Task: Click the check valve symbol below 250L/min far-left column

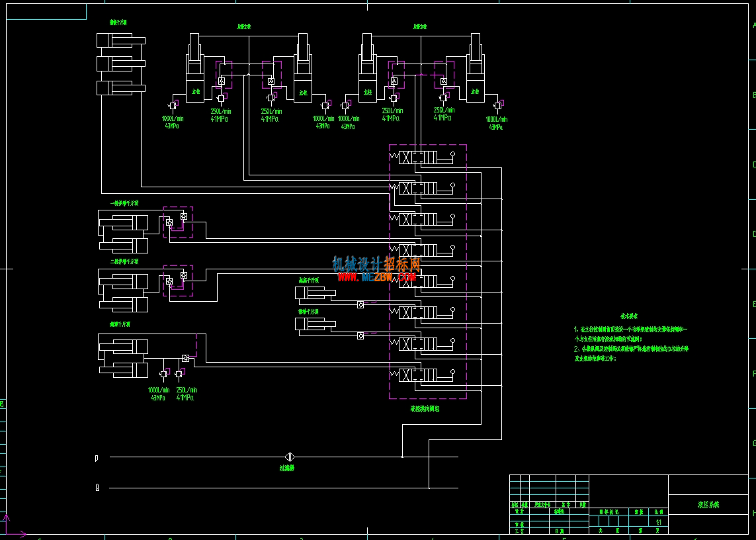Action: [x=221, y=99]
